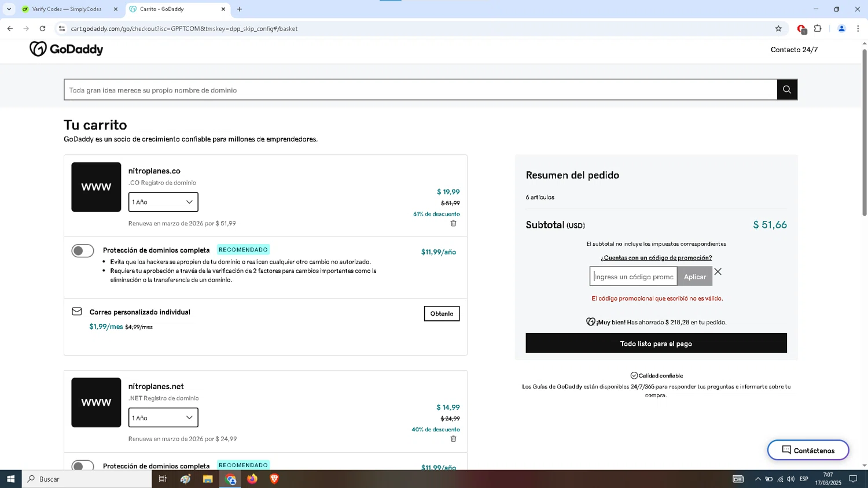The image size is (868, 488).
Task: Open Firefox from the taskbar
Action: coord(252,479)
